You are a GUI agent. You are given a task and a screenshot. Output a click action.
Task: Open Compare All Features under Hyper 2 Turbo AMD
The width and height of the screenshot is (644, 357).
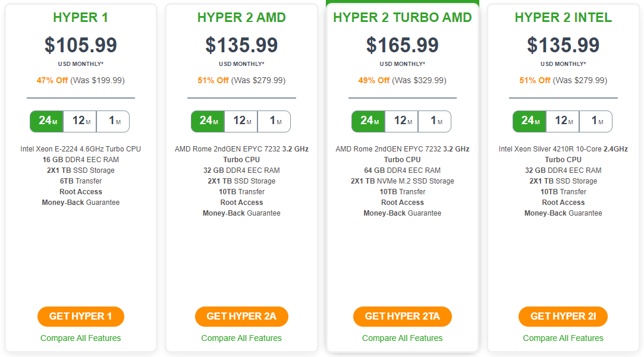click(x=403, y=338)
